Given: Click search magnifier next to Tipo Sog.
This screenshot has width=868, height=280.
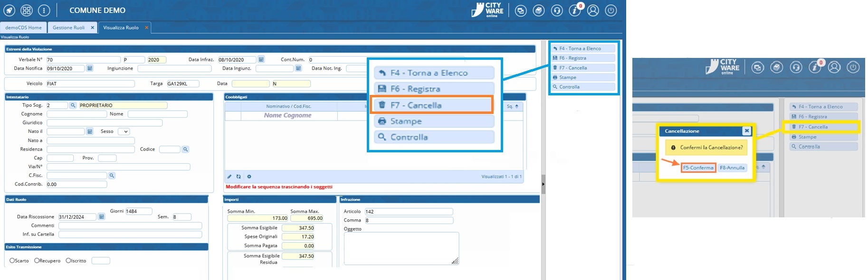Looking at the screenshot, I should pyautogui.click(x=73, y=105).
